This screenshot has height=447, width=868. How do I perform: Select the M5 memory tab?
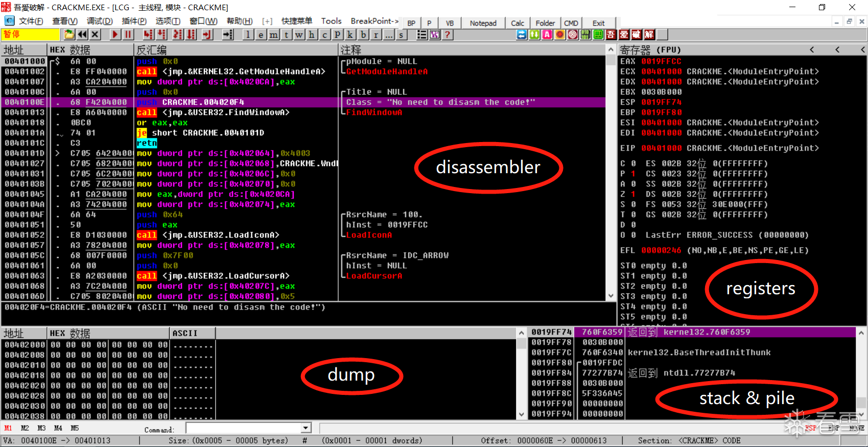click(75, 428)
